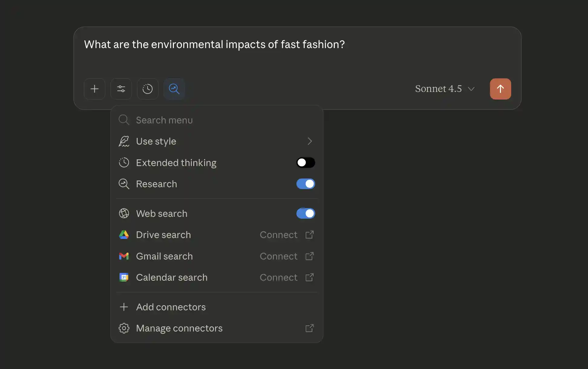Click the Google Drive icon
Image resolution: width=588 pixels, height=369 pixels.
coord(124,235)
